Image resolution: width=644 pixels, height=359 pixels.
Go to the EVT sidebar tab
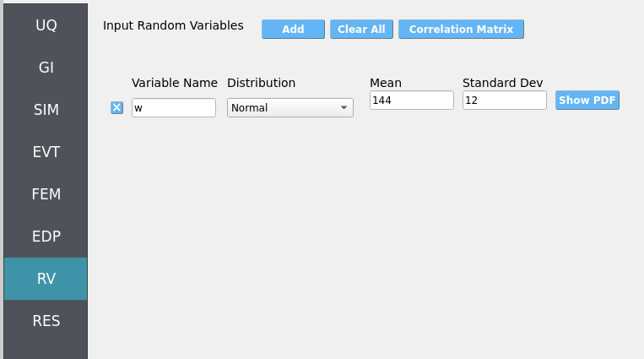46,152
